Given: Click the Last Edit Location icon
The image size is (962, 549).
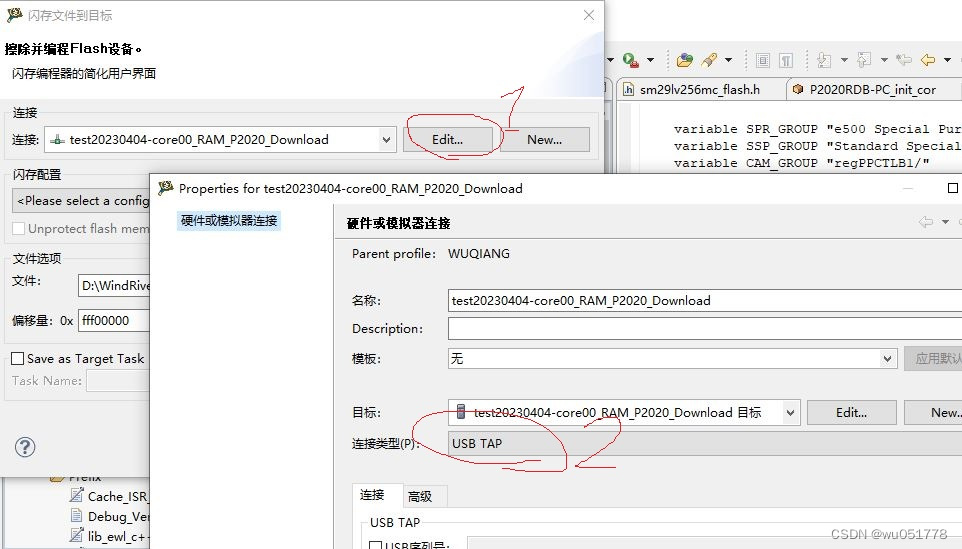Looking at the screenshot, I should click(904, 60).
